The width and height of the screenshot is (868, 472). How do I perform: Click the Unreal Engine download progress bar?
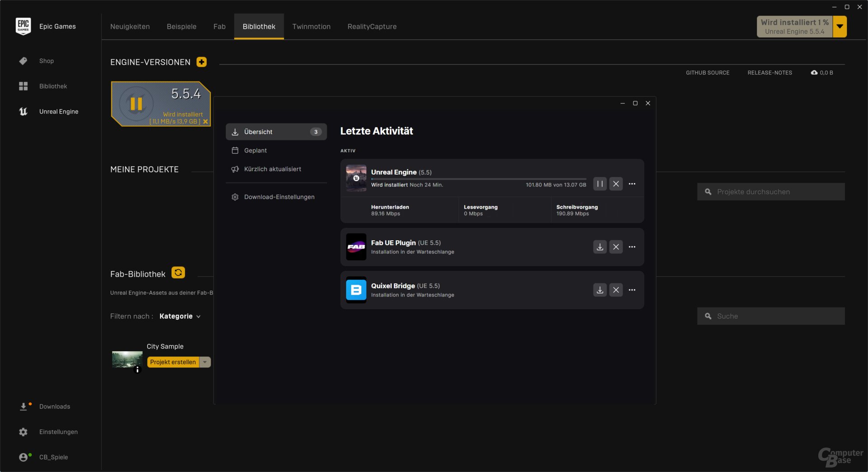478,178
